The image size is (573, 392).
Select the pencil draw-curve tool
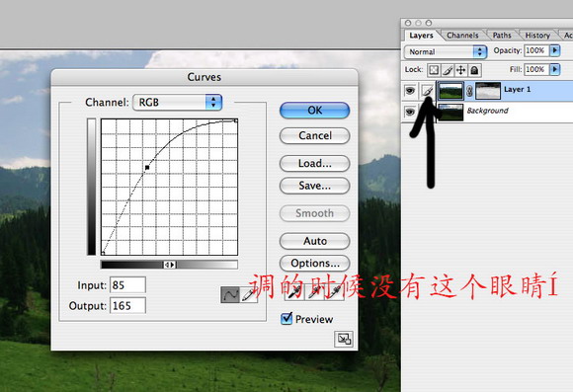[x=249, y=294]
